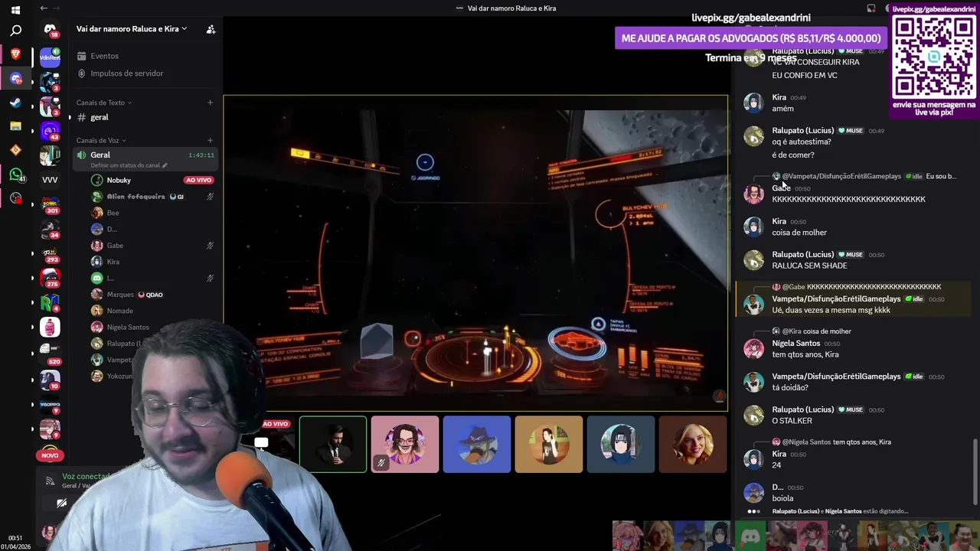The width and height of the screenshot is (980, 551).
Task: Select user Nomade in voice list
Action: pyautogui.click(x=119, y=311)
